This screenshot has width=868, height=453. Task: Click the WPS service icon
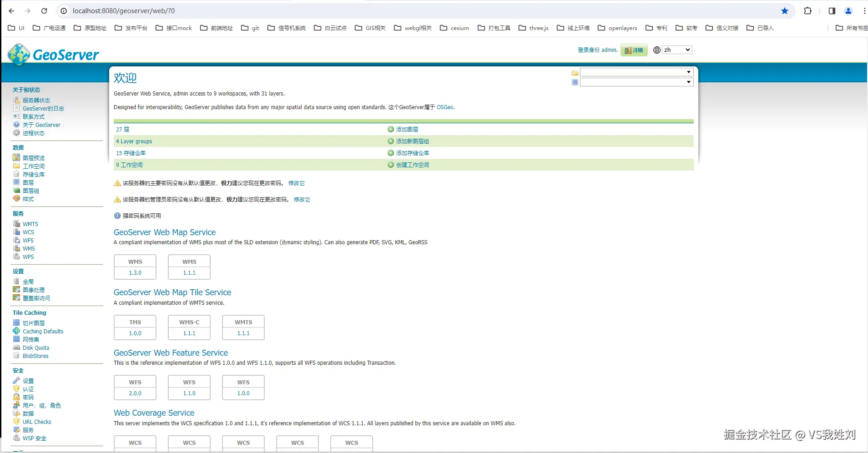pyautogui.click(x=16, y=257)
